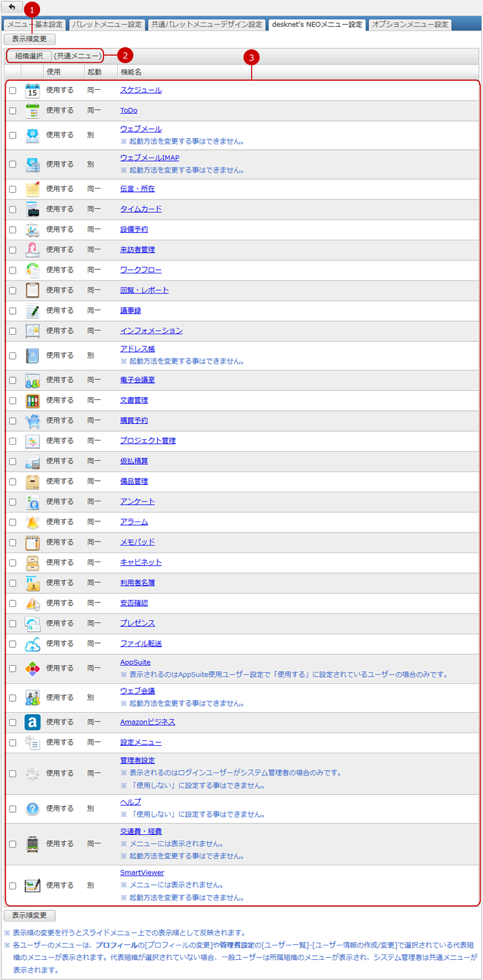The height and width of the screenshot is (980, 483).
Task: Click the 文書管理 bookshelf icon
Action: pyautogui.click(x=32, y=400)
